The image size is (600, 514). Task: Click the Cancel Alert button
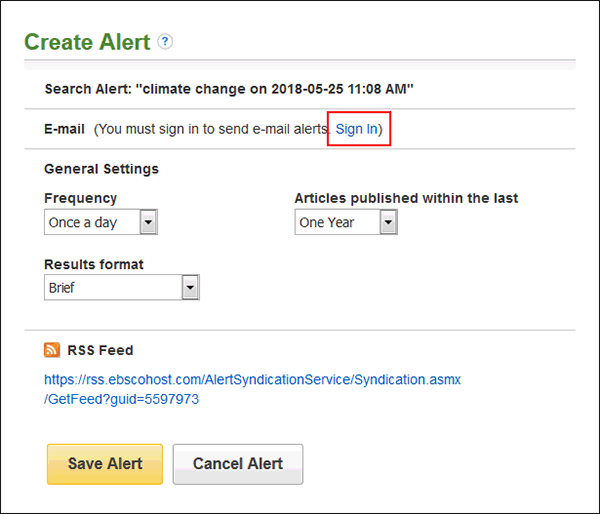(238, 464)
